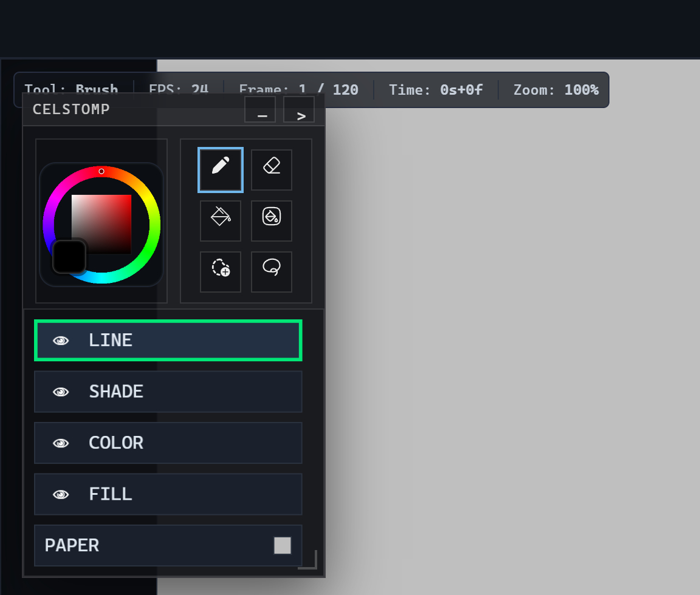Hide the LINE layer with eye icon
The width and height of the screenshot is (700, 595).
click(61, 341)
